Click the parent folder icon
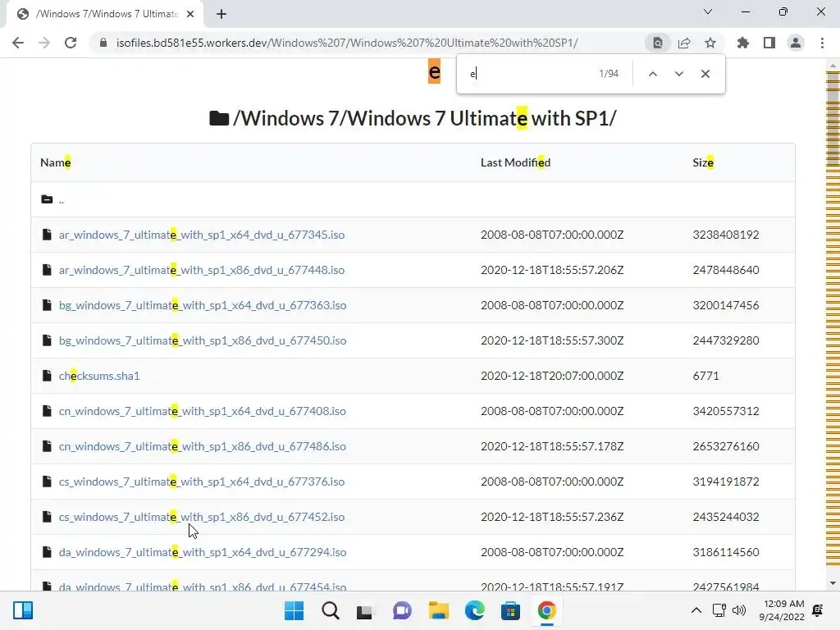This screenshot has width=840, height=630. coord(47,199)
